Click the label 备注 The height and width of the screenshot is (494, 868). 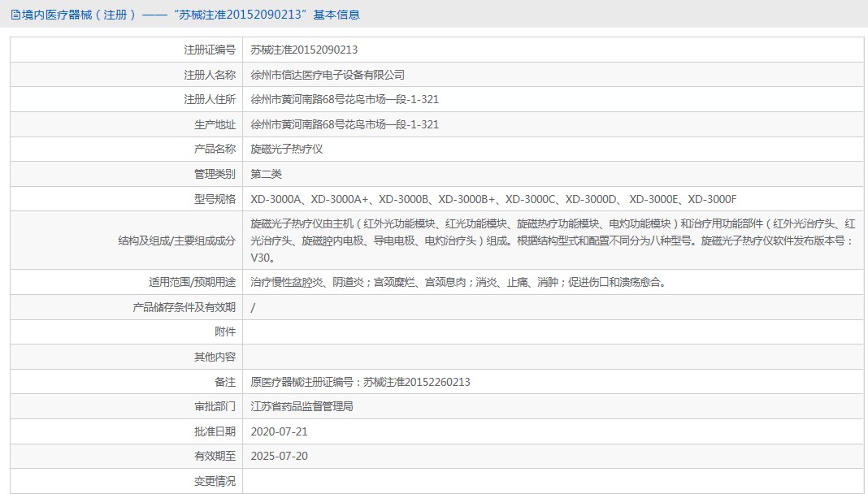coord(225,382)
